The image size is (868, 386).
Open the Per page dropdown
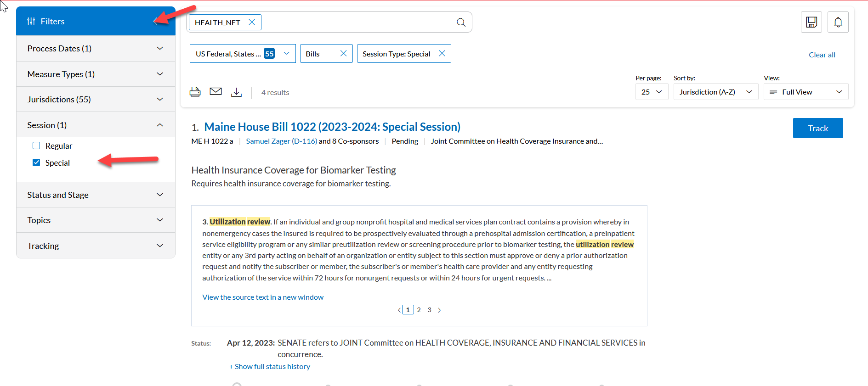651,92
